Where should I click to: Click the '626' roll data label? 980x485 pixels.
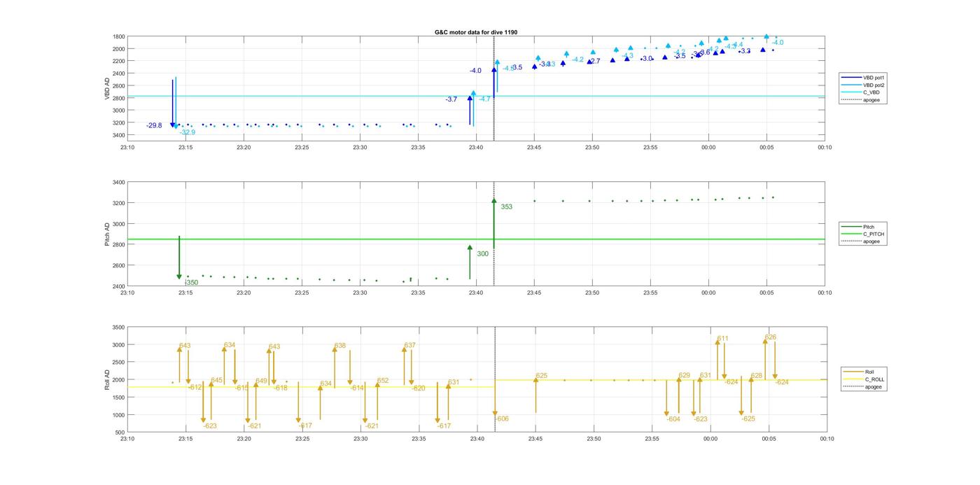coord(771,337)
